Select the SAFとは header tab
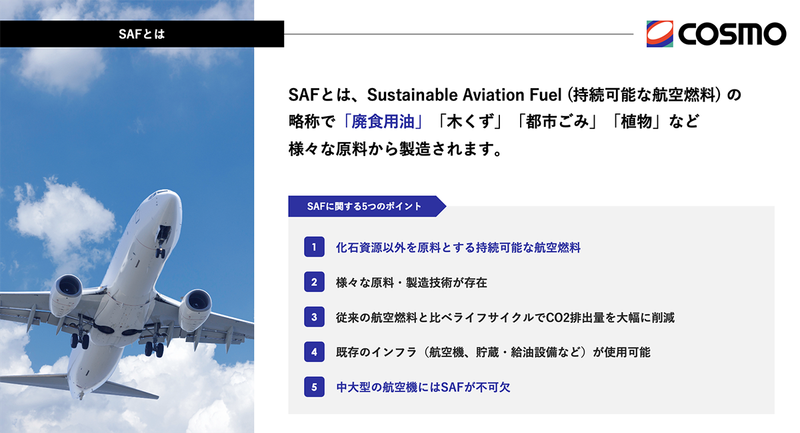Viewport: 800px width, 433px height. pyautogui.click(x=141, y=34)
